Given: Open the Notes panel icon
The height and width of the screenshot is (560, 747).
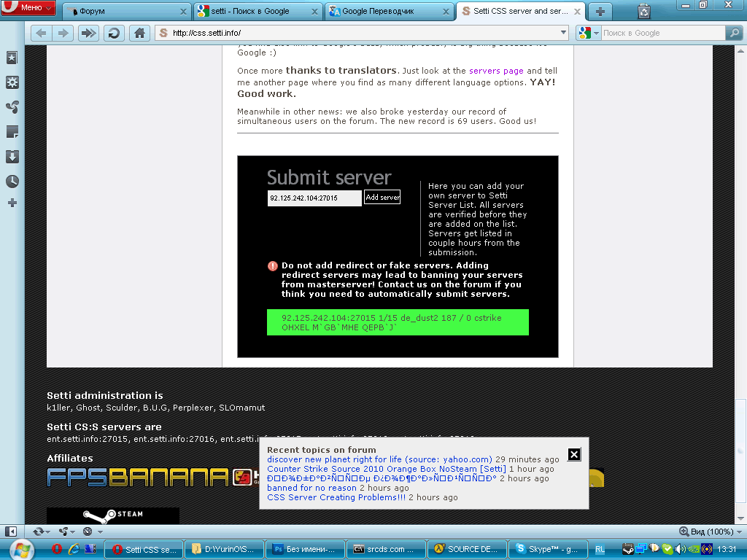Looking at the screenshot, I should click(12, 132).
